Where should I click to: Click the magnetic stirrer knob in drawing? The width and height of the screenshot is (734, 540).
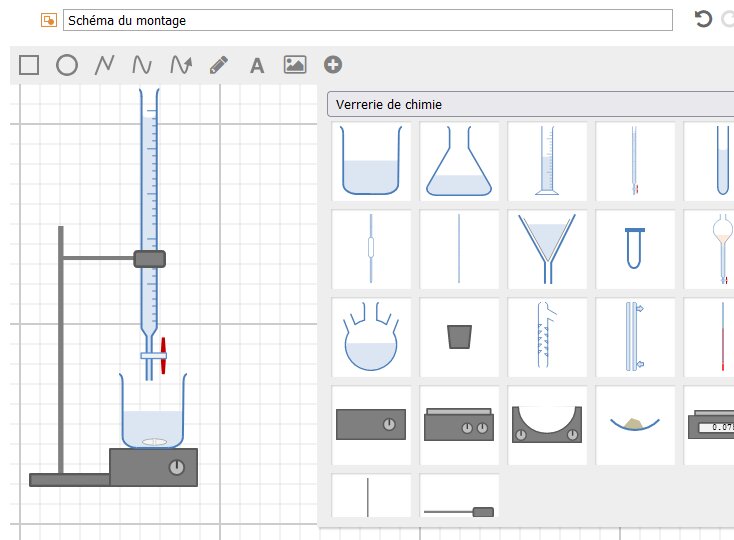click(177, 467)
